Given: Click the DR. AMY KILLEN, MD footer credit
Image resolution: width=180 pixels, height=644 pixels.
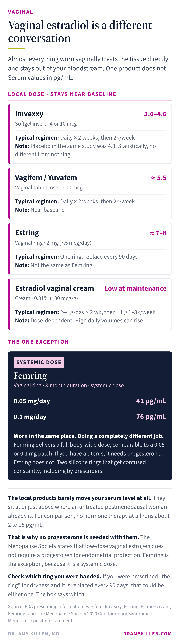Looking at the screenshot, I should 34,634.
